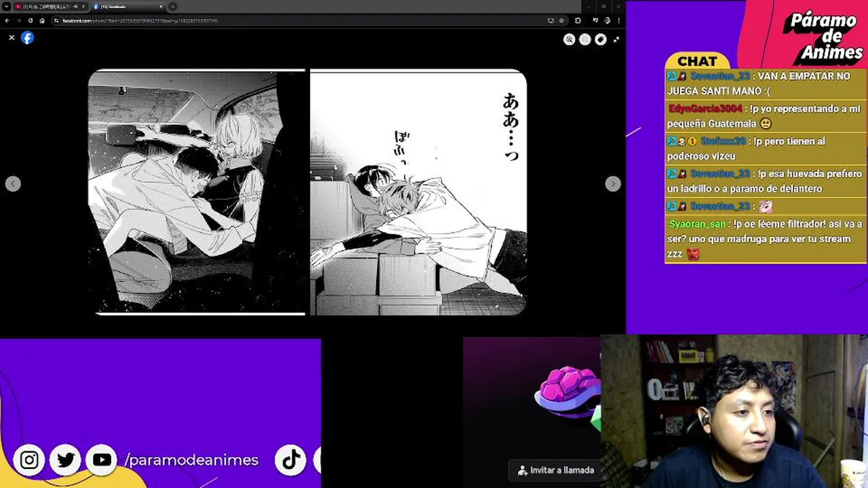Click the Instagram icon in overlay

coord(29,460)
